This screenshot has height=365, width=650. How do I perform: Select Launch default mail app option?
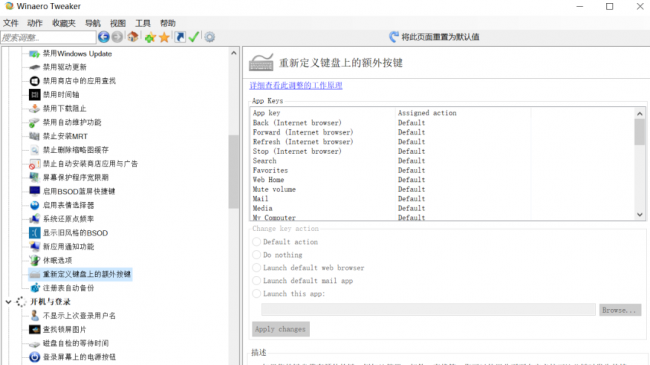coord(257,281)
